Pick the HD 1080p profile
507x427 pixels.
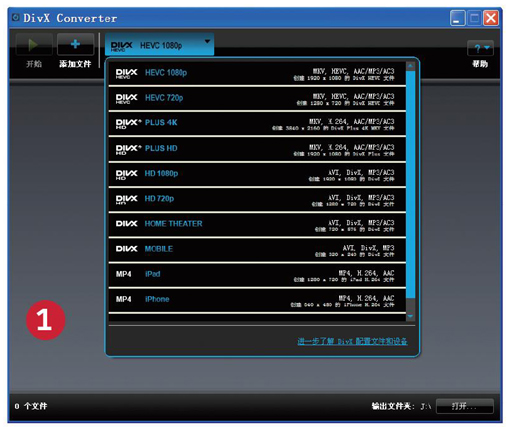257,175
